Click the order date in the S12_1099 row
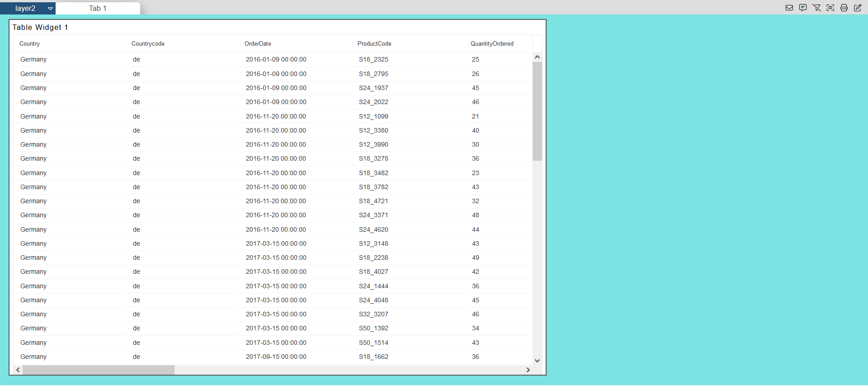Screen dimensions: 868x386 276,116
